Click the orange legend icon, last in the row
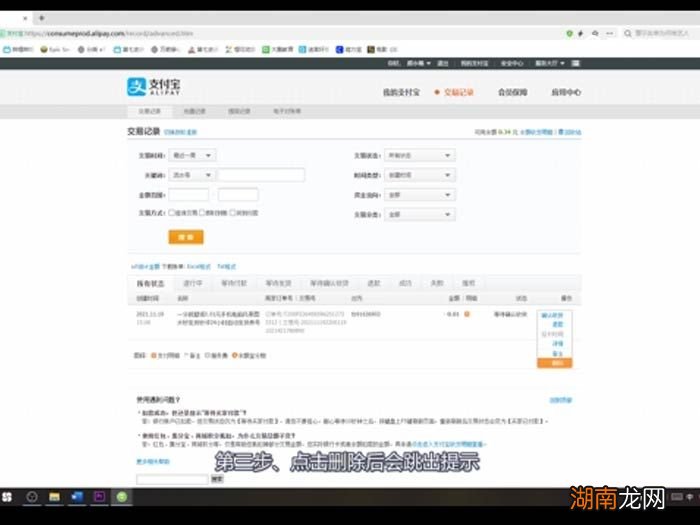The image size is (700, 525). (x=234, y=355)
